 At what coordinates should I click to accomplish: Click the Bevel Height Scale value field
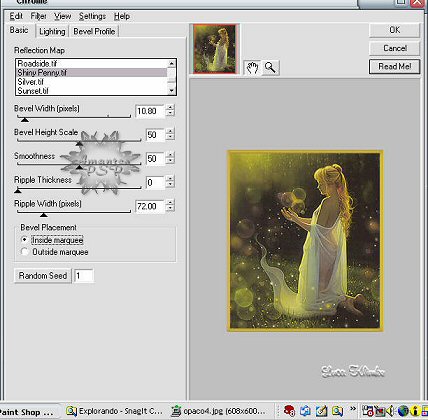155,135
